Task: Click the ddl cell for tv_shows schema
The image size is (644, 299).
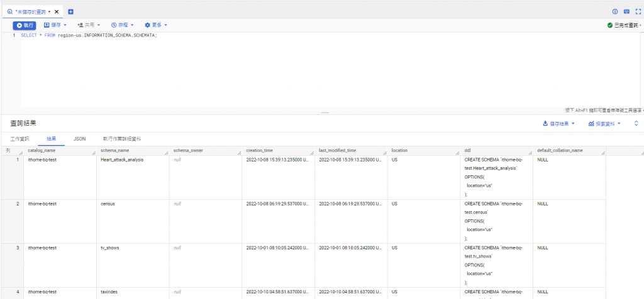Action: 497,265
